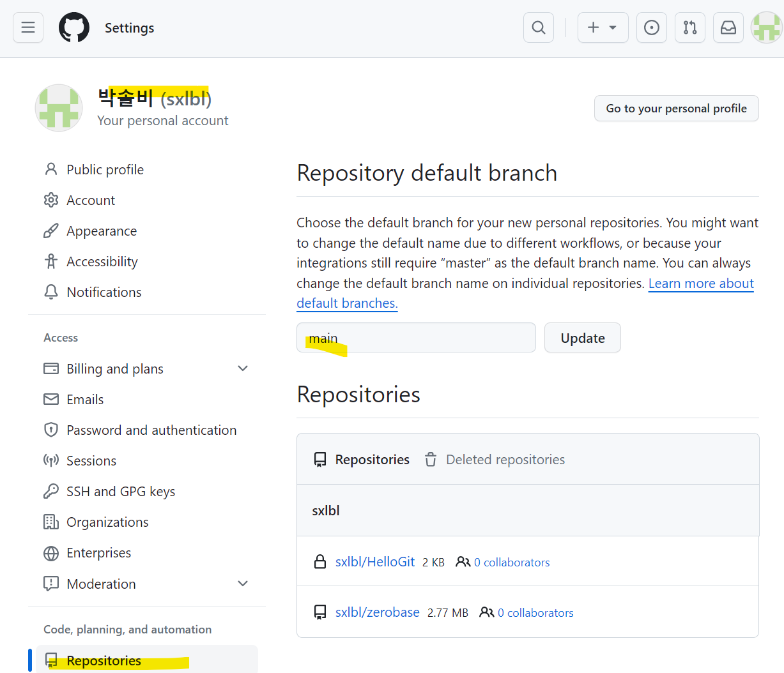Open user avatar menu in header

[766, 27]
